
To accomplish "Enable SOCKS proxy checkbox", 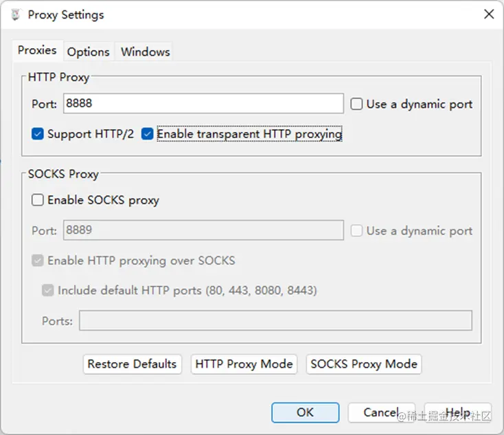I will coord(38,200).
